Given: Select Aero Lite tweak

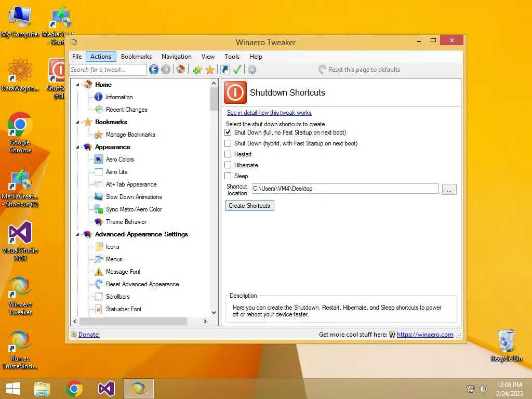Looking at the screenshot, I should (x=116, y=172).
